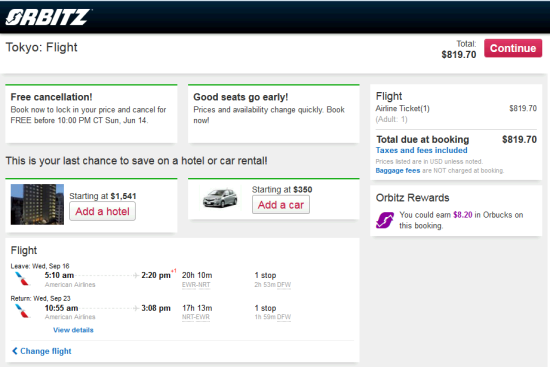Viewport: 550px width, 367px height.
Task: Click the Change flight link
Action: (46, 351)
